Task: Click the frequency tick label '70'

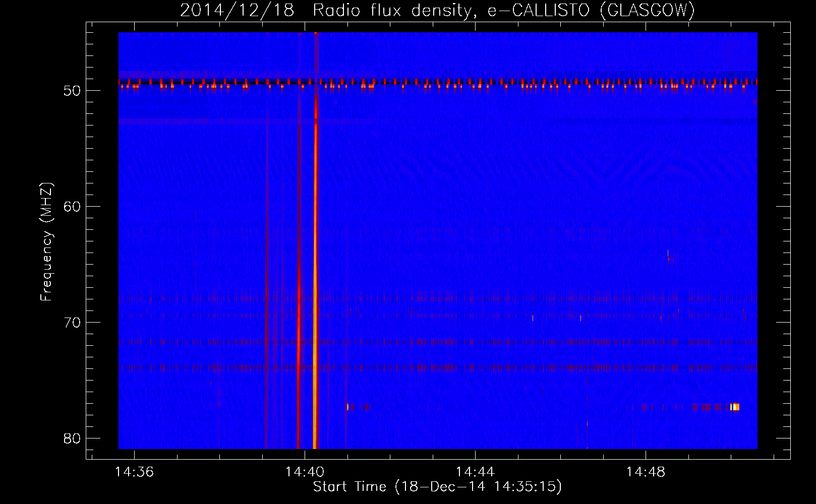Action: pyautogui.click(x=72, y=323)
